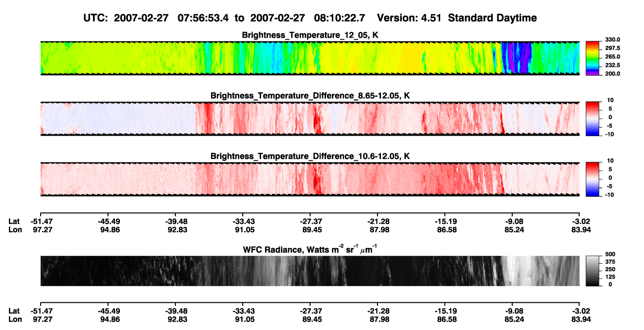The image size is (644, 330).
Task: Click the WFC Radiance grayscale image strip
Action: click(x=310, y=271)
